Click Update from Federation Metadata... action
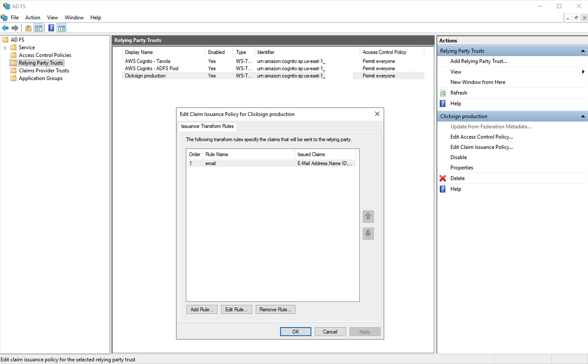The height and width of the screenshot is (364, 588). [x=491, y=127]
